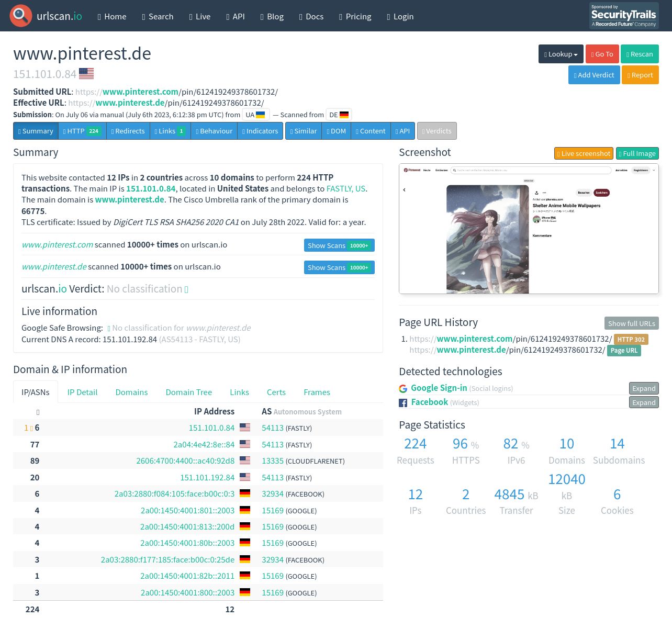Click flag icon in the CLOUDFLARENET row

[245, 460]
